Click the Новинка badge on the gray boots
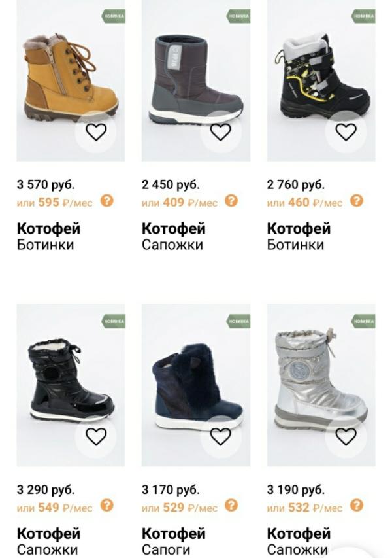The height and width of the screenshot is (558, 392). (x=238, y=16)
